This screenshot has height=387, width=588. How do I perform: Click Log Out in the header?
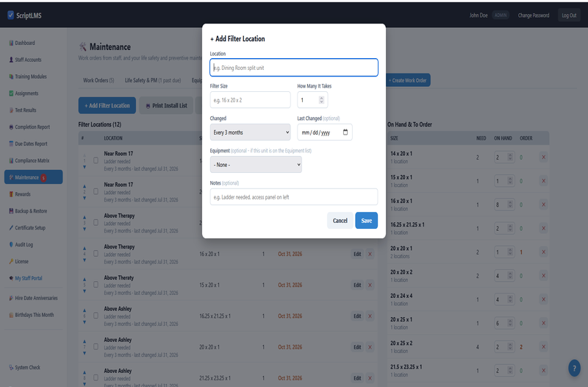tap(569, 15)
